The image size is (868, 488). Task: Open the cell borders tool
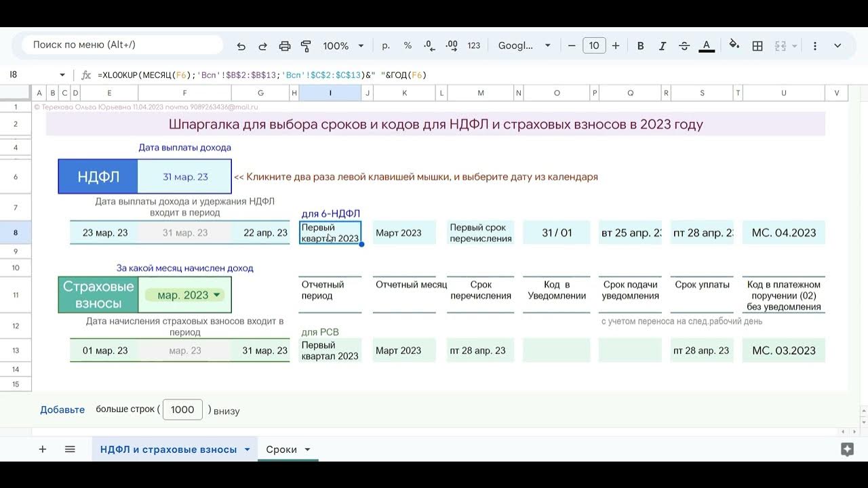[x=758, y=45]
